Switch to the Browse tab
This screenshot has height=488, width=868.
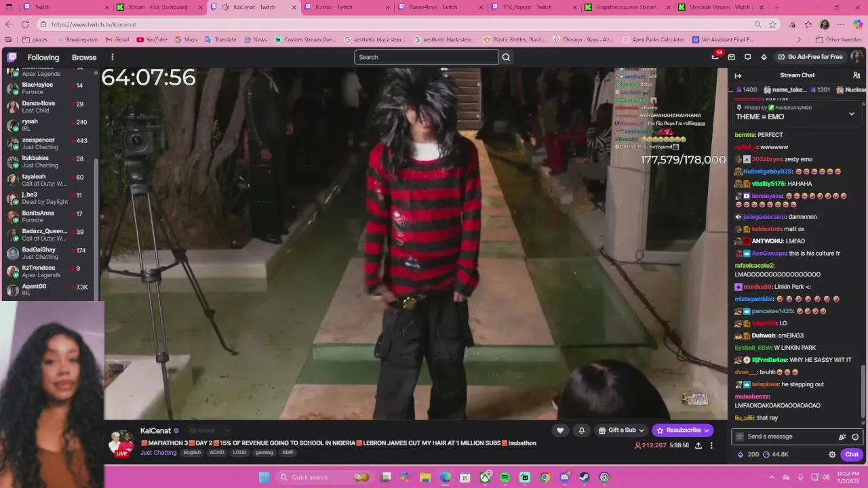(84, 57)
